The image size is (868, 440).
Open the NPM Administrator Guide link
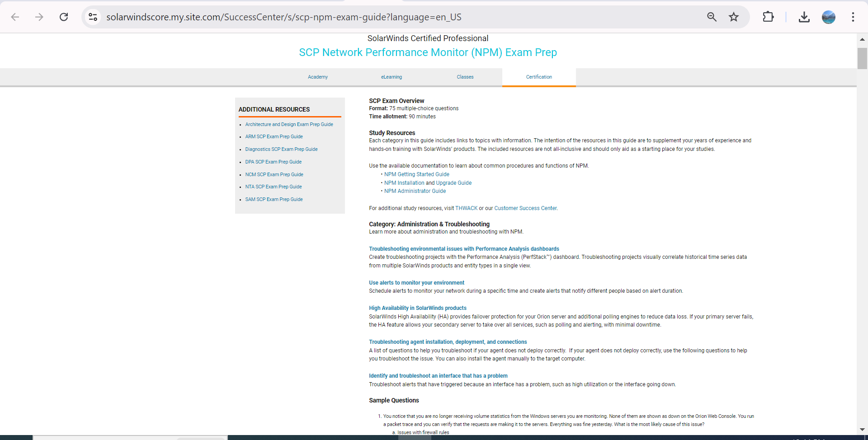[x=415, y=191]
